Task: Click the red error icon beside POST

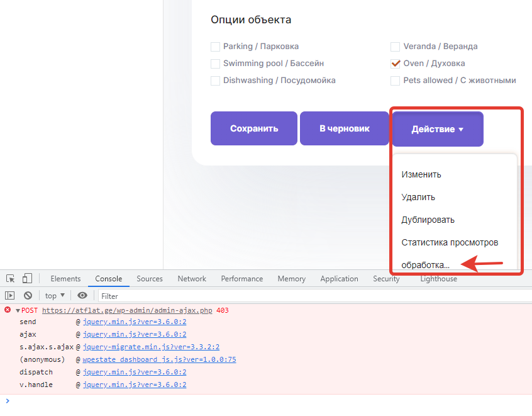Action: tap(8, 310)
